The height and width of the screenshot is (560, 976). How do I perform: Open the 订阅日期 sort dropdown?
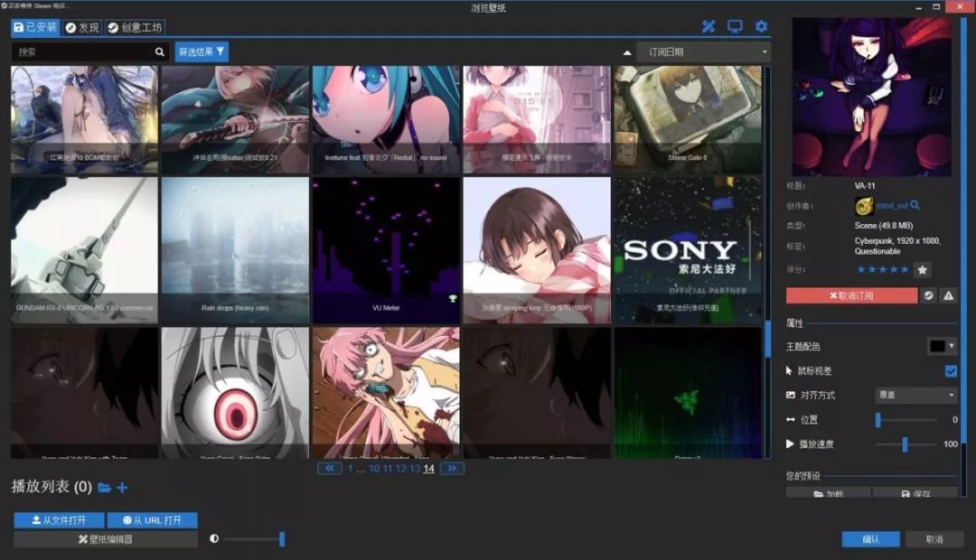(x=703, y=52)
